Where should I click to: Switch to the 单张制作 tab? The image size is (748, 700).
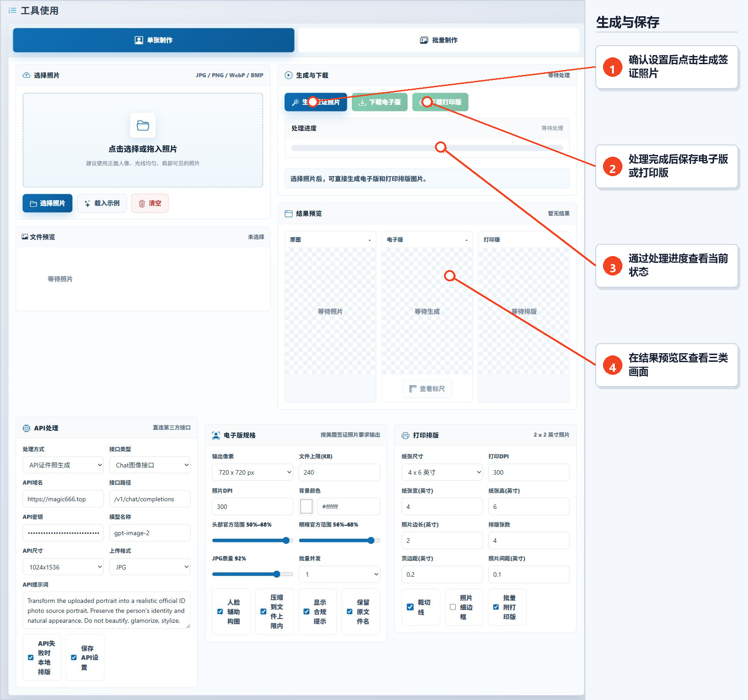(154, 40)
